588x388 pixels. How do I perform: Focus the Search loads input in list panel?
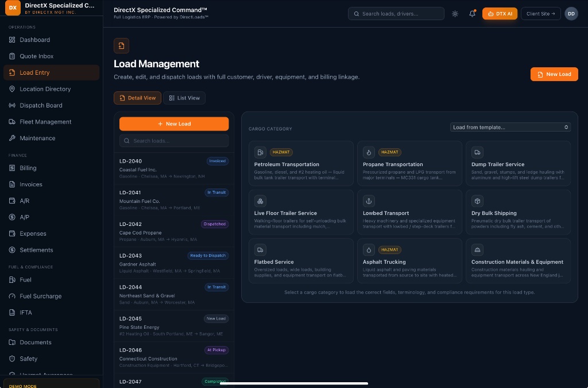pyautogui.click(x=174, y=141)
